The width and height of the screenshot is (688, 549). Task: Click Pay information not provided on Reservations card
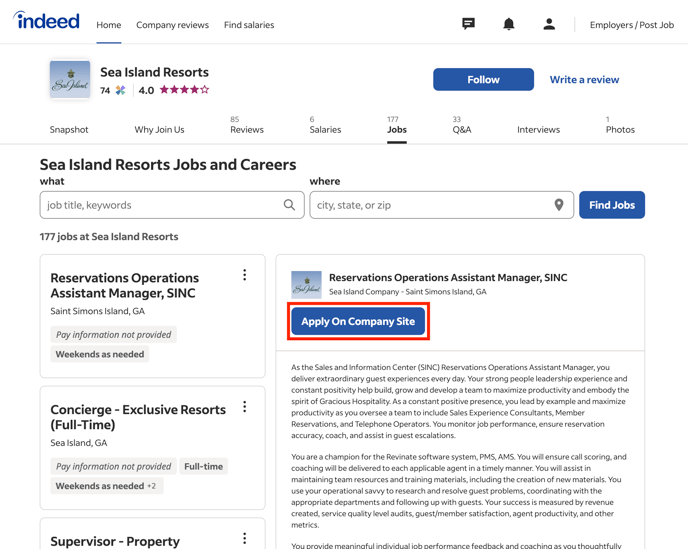pyautogui.click(x=114, y=335)
